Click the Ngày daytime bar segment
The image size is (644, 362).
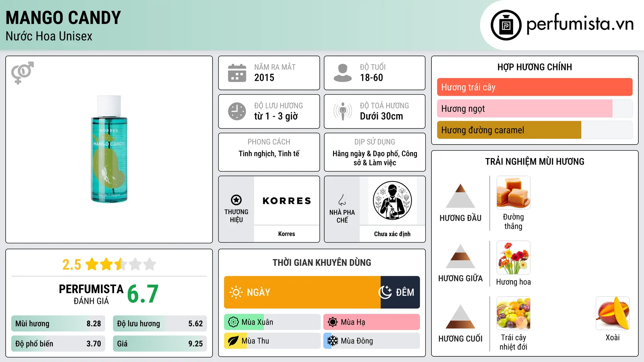(302, 292)
